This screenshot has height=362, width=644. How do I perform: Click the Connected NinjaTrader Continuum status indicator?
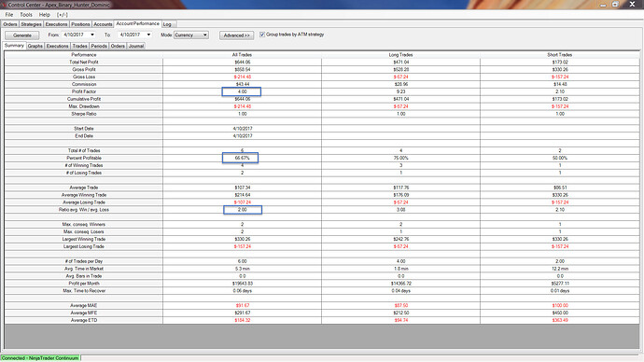pyautogui.click(x=40, y=358)
